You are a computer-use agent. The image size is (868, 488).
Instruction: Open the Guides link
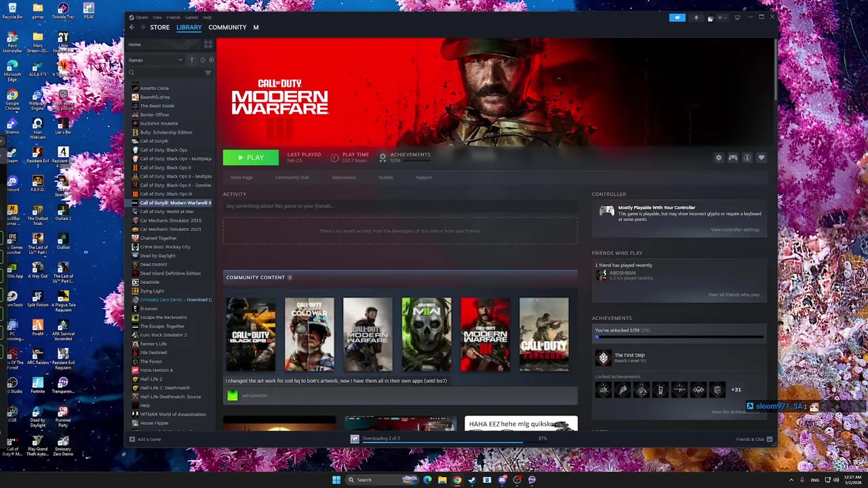[386, 178]
